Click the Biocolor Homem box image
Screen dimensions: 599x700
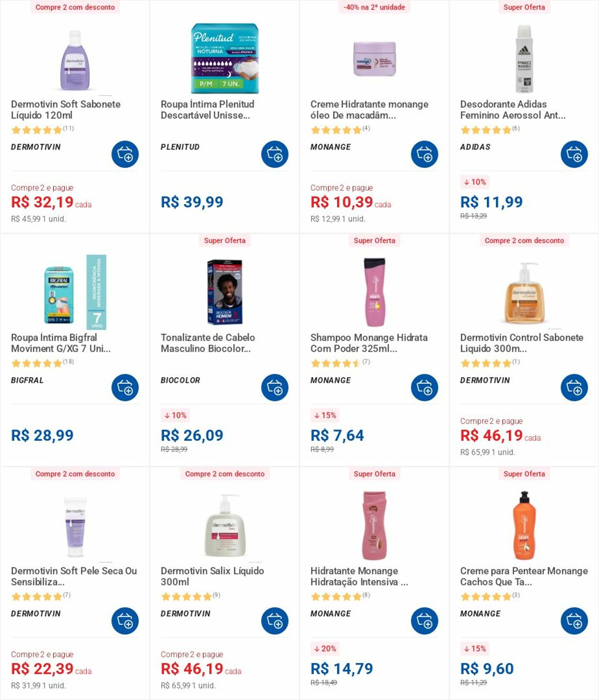225,292
